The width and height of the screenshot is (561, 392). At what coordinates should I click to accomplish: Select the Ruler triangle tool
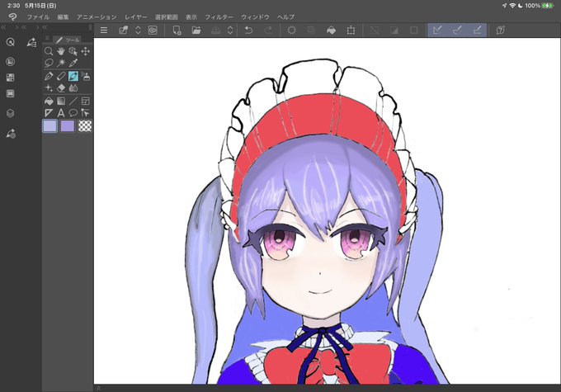pyautogui.click(x=49, y=113)
